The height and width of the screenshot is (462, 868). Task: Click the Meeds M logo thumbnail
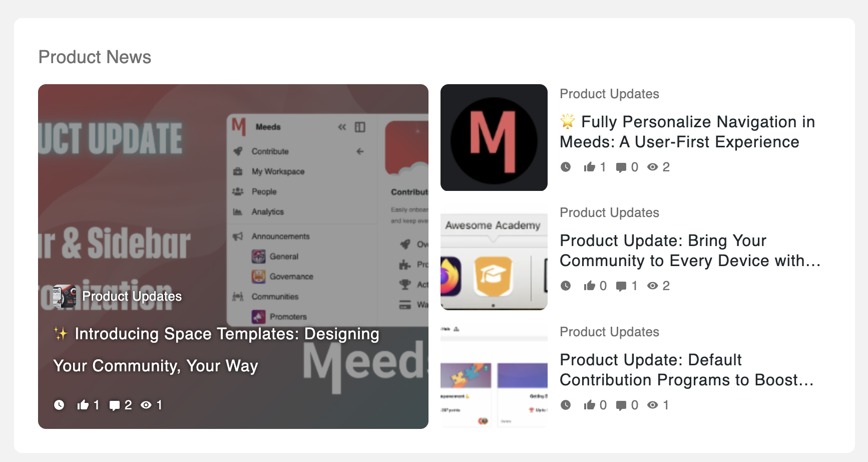(494, 137)
